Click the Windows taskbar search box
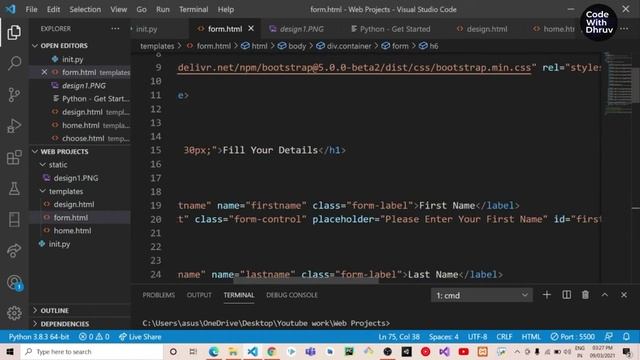The height and width of the screenshot is (360, 640). [92, 351]
